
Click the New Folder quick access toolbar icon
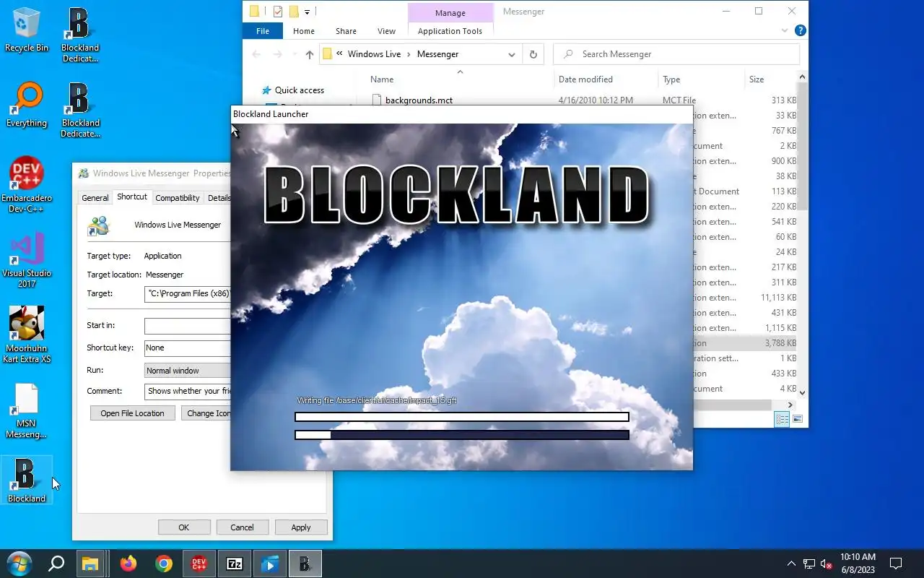(294, 11)
